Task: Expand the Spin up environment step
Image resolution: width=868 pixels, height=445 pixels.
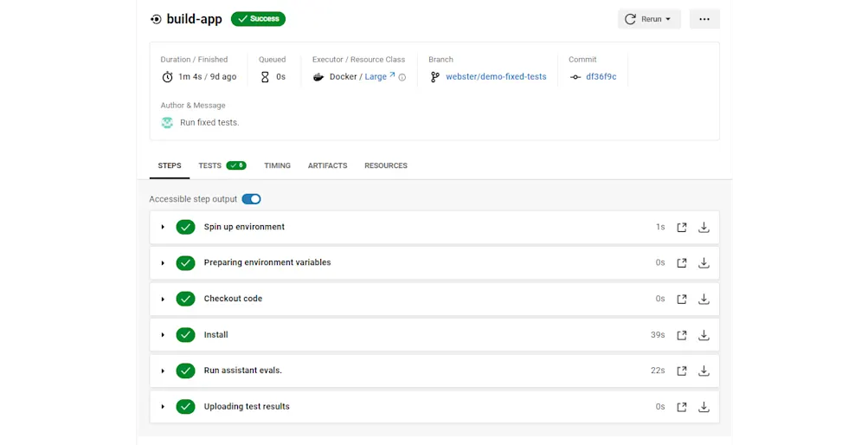Action: coord(163,227)
